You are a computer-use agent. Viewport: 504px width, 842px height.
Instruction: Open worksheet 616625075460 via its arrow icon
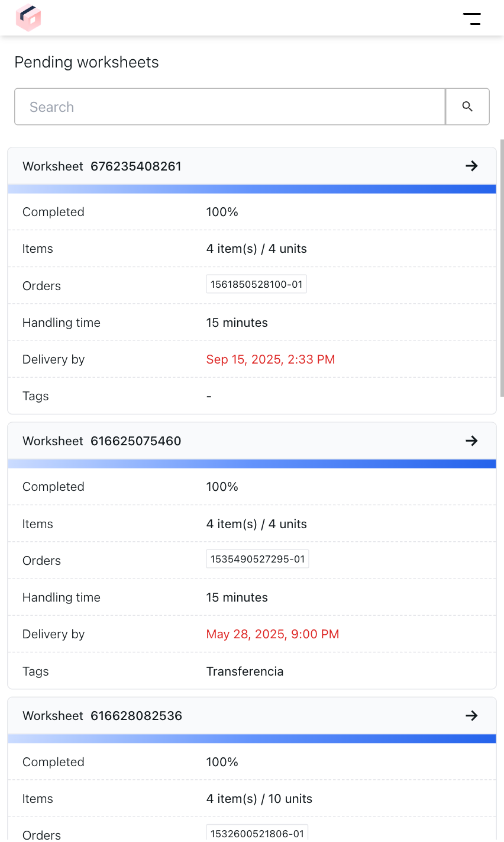(471, 441)
